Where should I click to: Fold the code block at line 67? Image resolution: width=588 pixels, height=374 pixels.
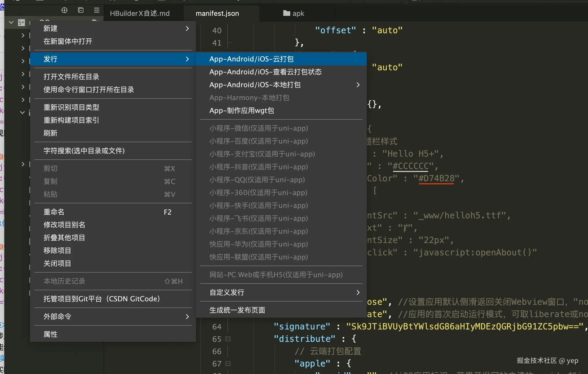[x=228, y=364]
